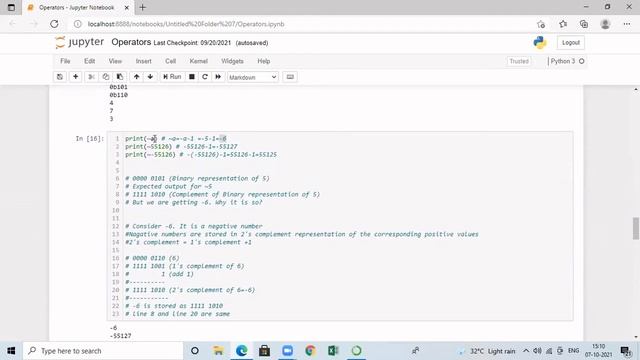Open the notification center icon
The height and width of the screenshot is (360, 640).
[x=626, y=351]
